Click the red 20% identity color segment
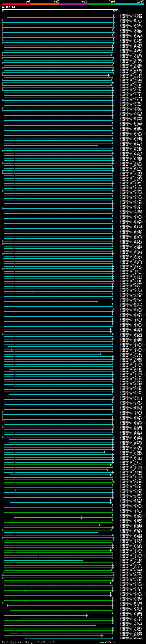 pos(16,4)
